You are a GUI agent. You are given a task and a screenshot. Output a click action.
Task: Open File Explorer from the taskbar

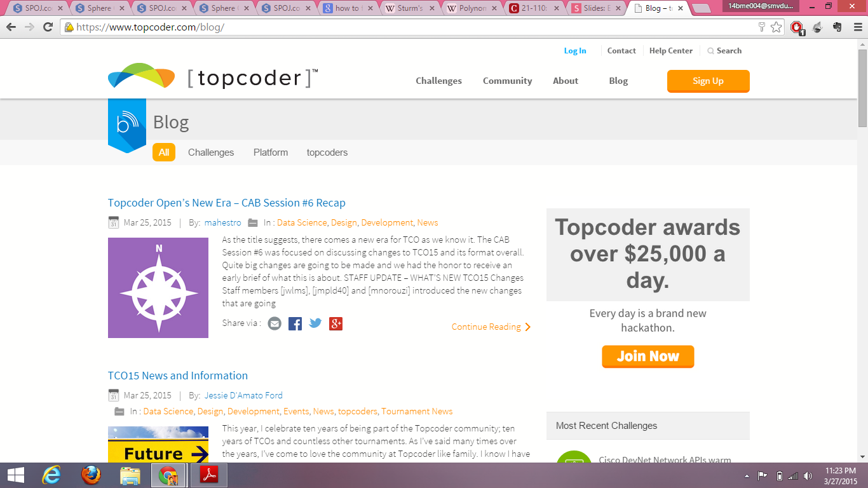(x=130, y=475)
